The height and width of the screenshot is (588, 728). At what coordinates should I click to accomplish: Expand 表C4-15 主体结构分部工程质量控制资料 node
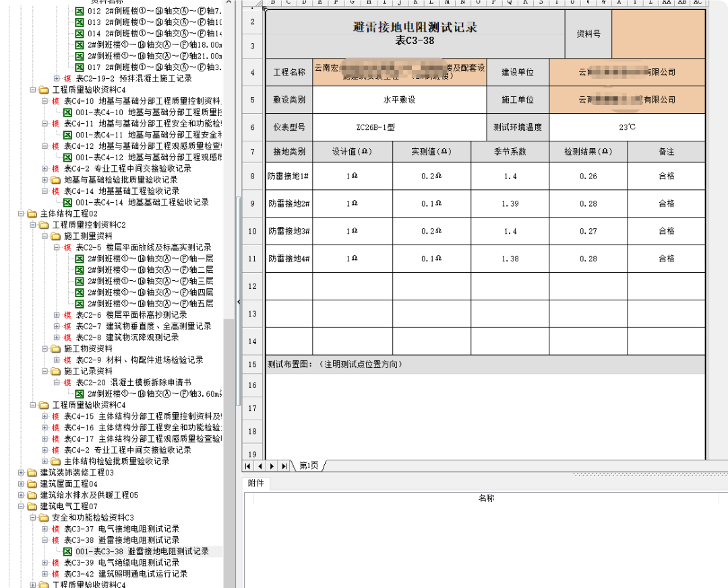click(x=44, y=416)
